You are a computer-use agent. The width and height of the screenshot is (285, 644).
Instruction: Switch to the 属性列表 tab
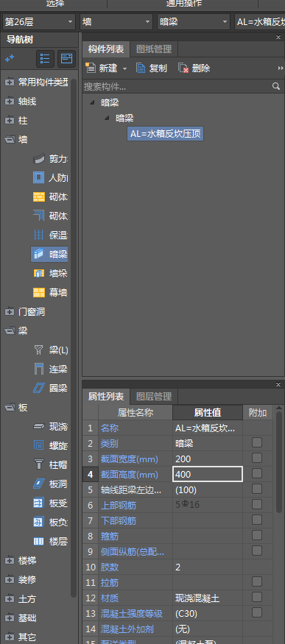point(106,397)
